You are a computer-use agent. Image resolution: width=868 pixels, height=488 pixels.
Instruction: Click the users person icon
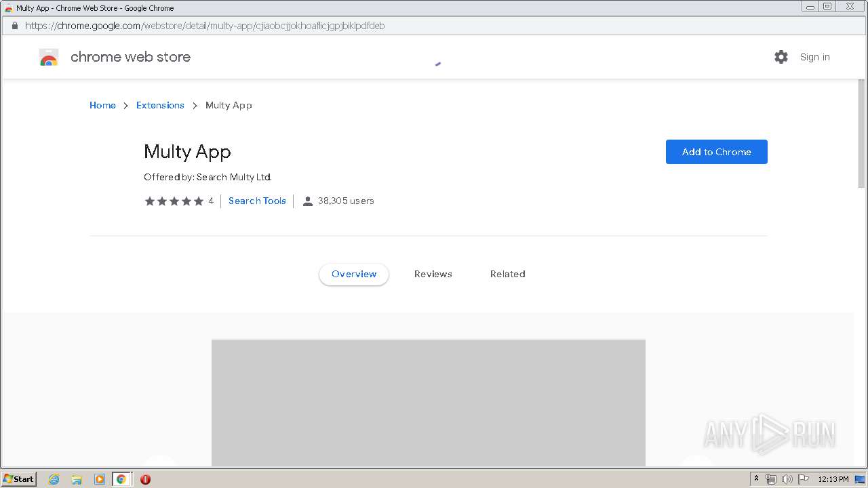(x=307, y=201)
